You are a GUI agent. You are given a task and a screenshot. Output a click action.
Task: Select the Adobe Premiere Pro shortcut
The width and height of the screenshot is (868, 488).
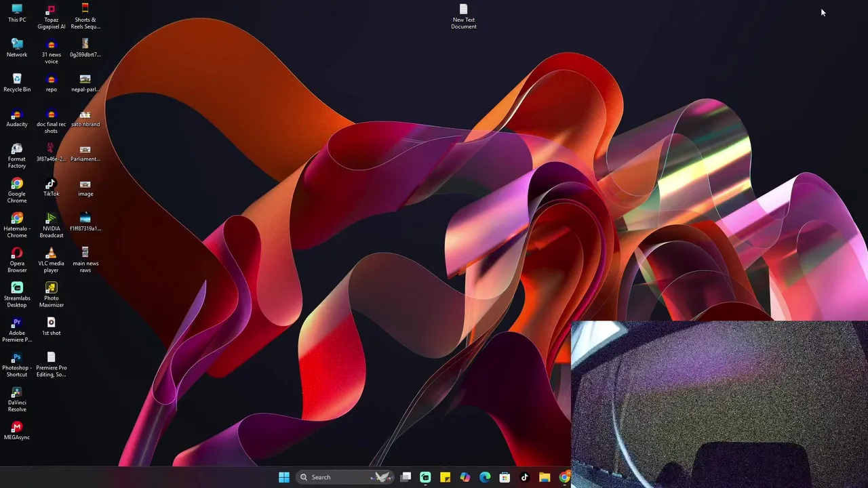tap(17, 330)
